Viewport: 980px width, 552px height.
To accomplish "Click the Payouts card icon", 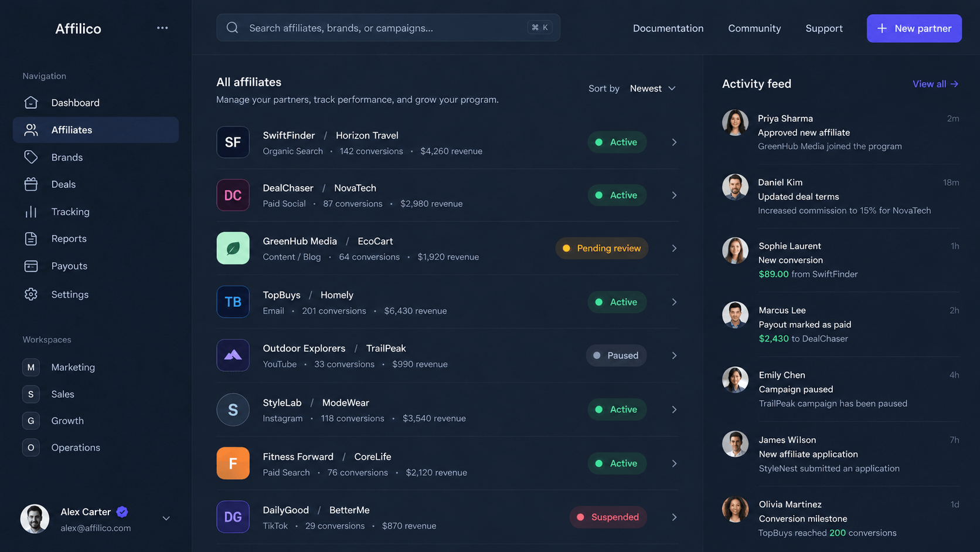I will 31,266.
